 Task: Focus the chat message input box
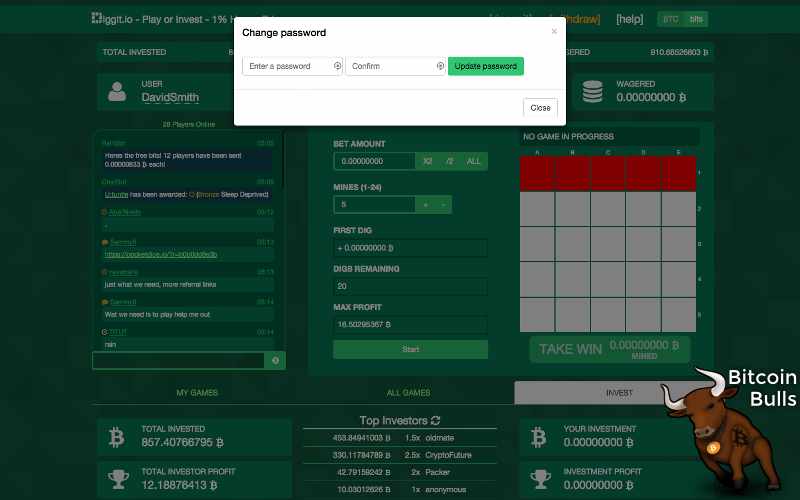pyautogui.click(x=179, y=360)
